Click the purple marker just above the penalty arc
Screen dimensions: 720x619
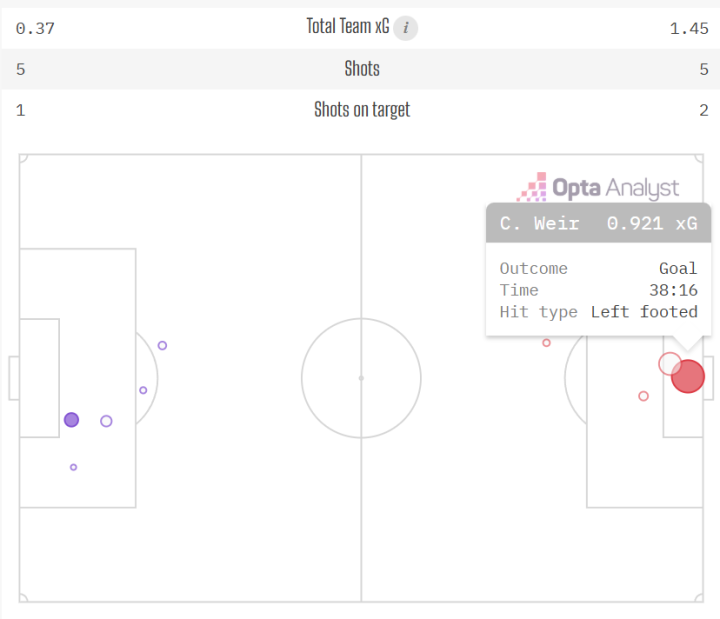click(162, 346)
